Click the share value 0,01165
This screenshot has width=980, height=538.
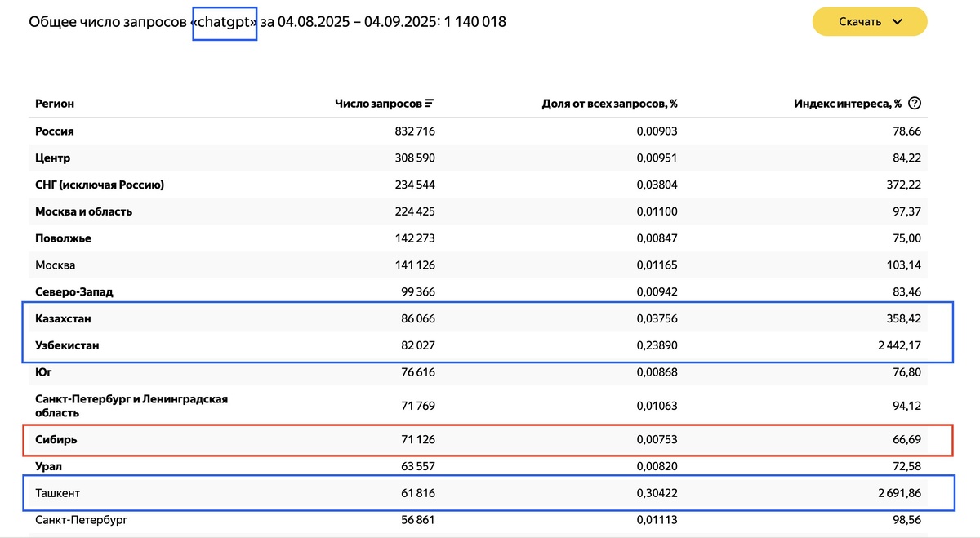[657, 265]
